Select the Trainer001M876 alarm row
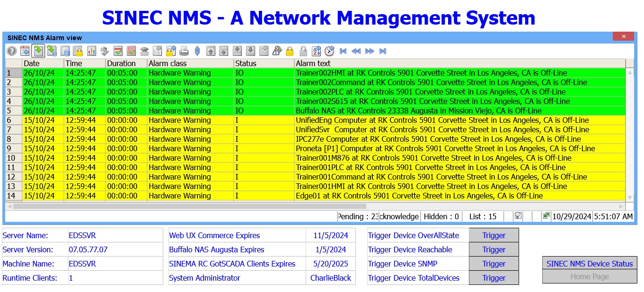The height and width of the screenshot is (292, 644). 316,158
